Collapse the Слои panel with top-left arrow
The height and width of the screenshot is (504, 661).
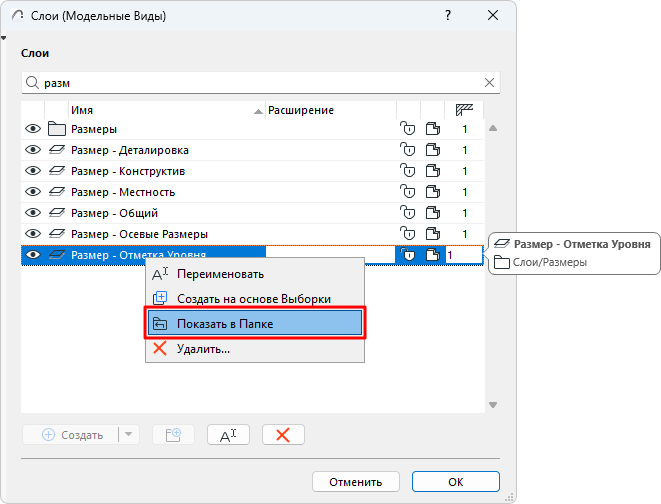pos(5,38)
